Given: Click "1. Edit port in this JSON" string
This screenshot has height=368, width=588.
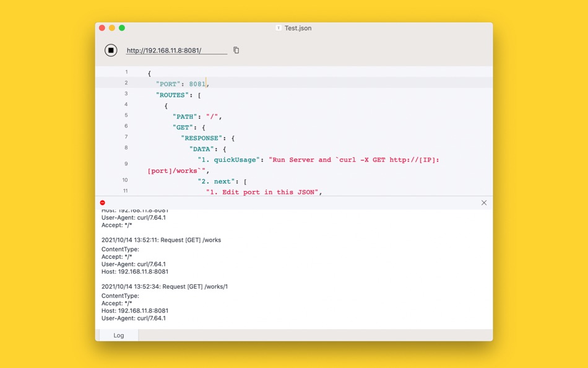Looking at the screenshot, I should pos(262,192).
